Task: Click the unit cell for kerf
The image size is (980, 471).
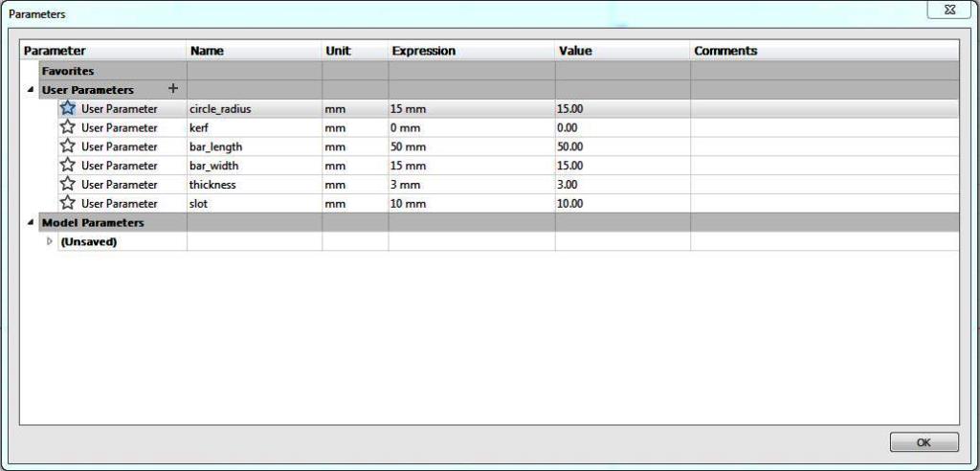Action: (355, 127)
